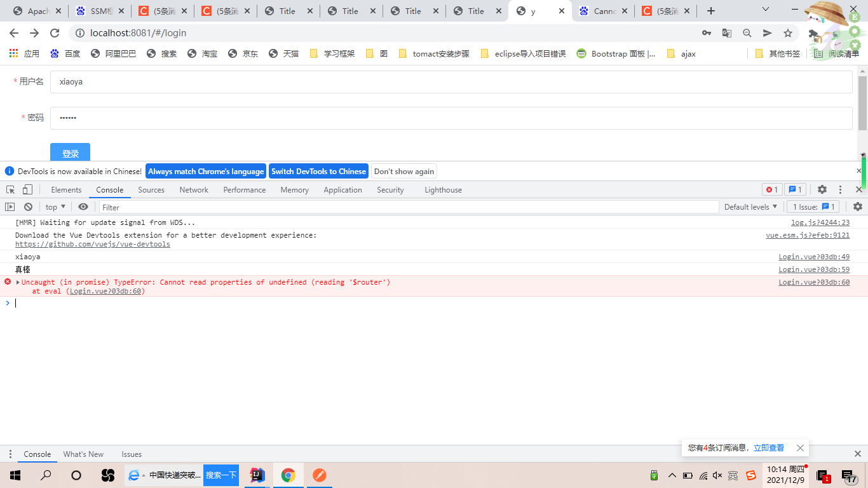Open the What's New drawer tab

(x=83, y=454)
